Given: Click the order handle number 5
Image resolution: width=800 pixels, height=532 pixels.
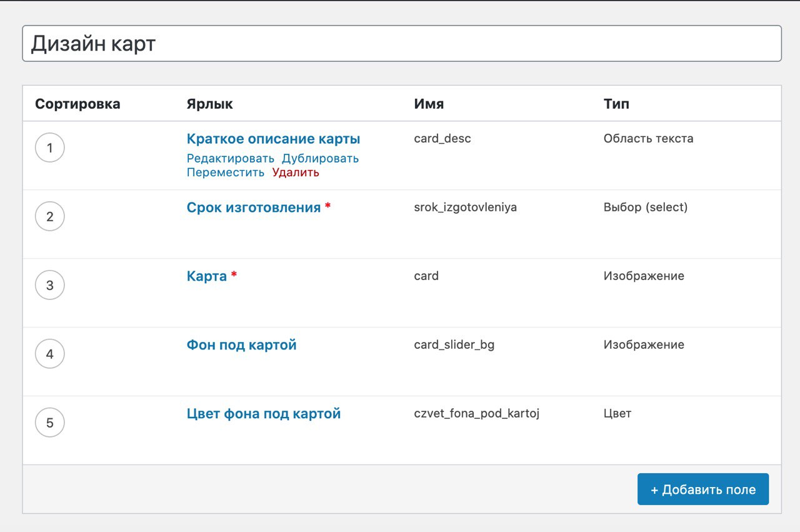Looking at the screenshot, I should [50, 423].
